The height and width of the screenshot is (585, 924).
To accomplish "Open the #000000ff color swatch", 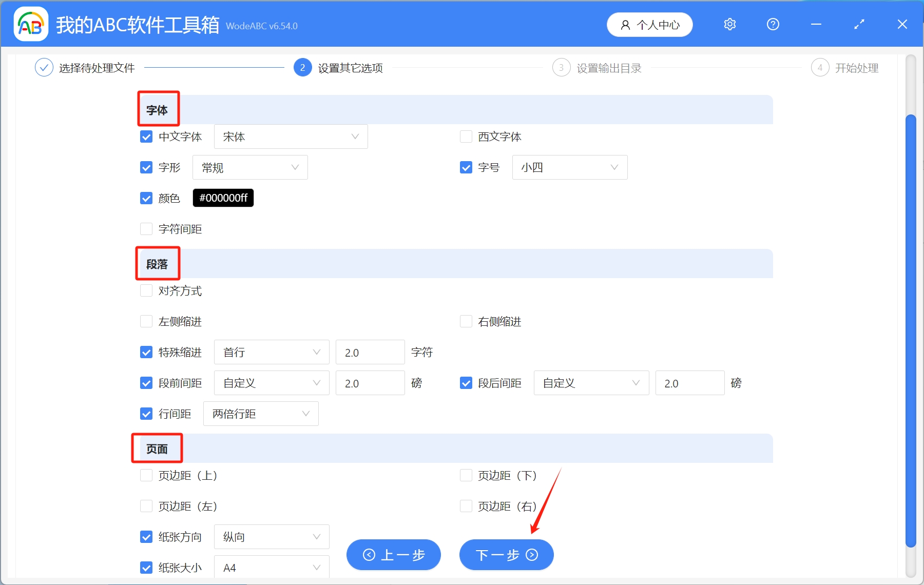I will (223, 198).
